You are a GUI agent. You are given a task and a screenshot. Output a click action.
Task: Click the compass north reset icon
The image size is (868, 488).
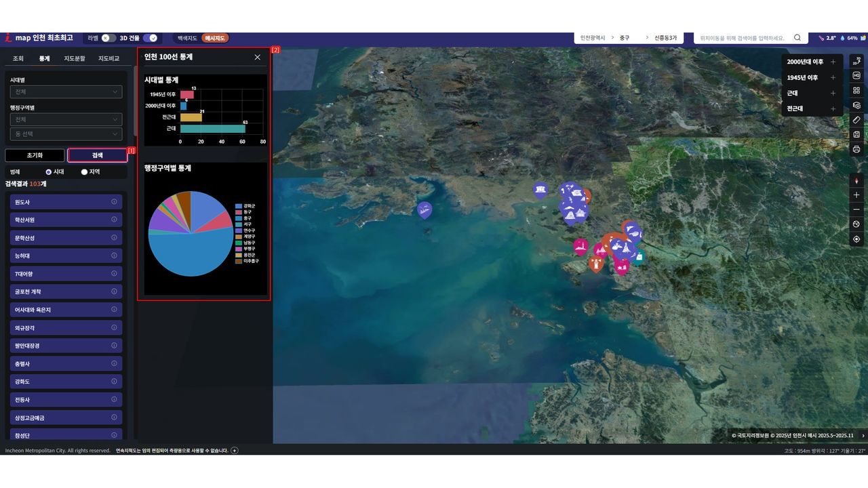pyautogui.click(x=856, y=180)
